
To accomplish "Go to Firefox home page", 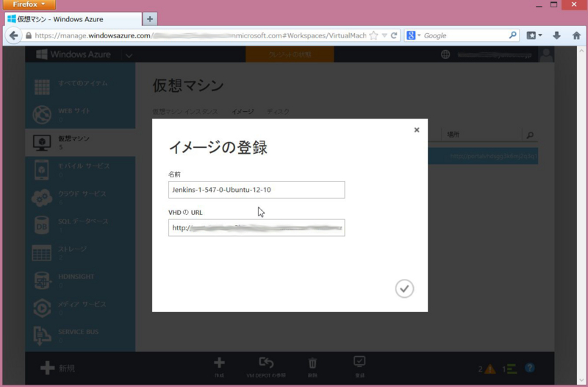I will click(x=576, y=35).
